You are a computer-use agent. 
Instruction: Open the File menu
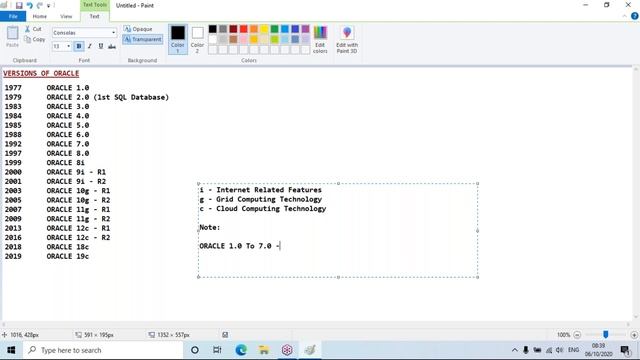[x=13, y=16]
